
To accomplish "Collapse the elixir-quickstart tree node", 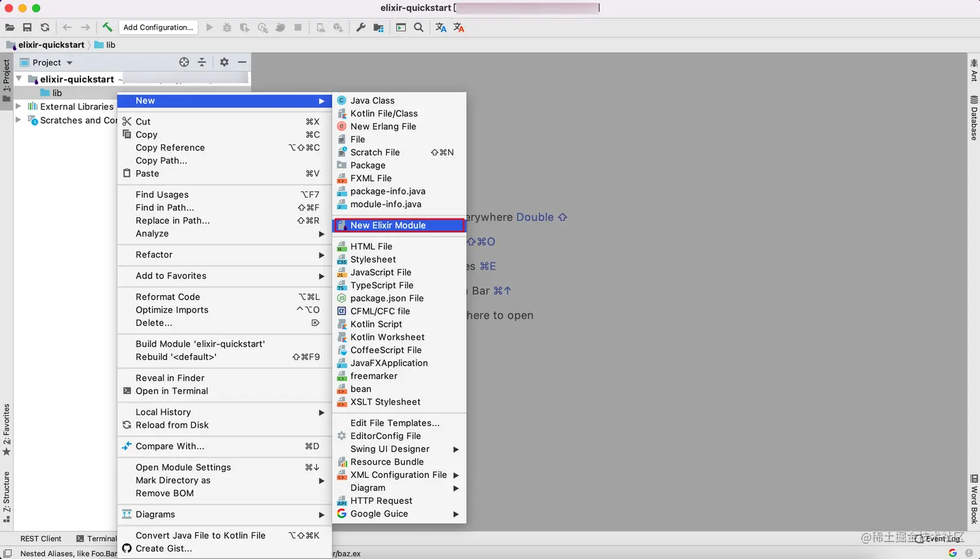I will pos(19,79).
